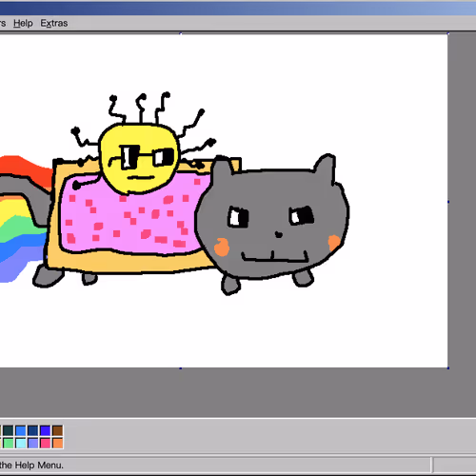Screen dimensions: 476x476
Task: Open the Extras menu
Action: 54,23
